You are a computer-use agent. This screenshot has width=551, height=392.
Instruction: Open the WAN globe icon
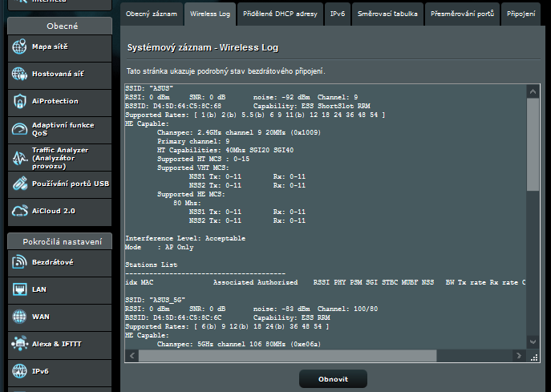(19, 317)
